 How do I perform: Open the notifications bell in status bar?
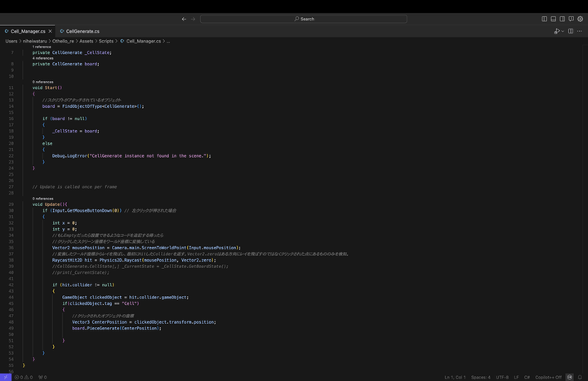(581, 377)
